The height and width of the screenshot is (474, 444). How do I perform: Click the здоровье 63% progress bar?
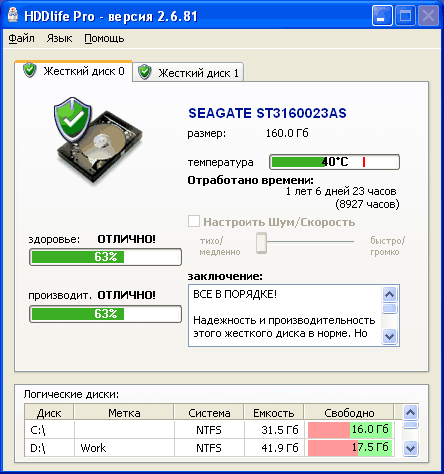point(105,257)
